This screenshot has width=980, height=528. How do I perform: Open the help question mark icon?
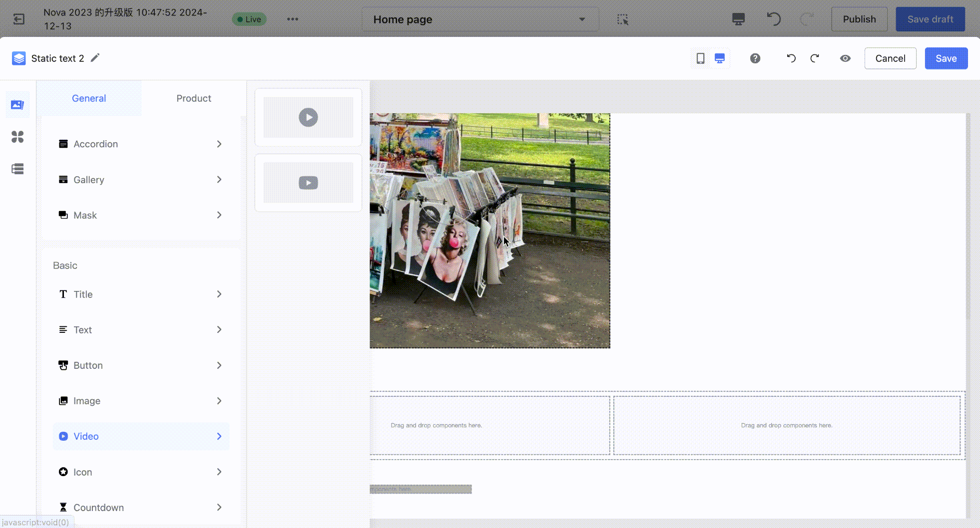tap(755, 58)
